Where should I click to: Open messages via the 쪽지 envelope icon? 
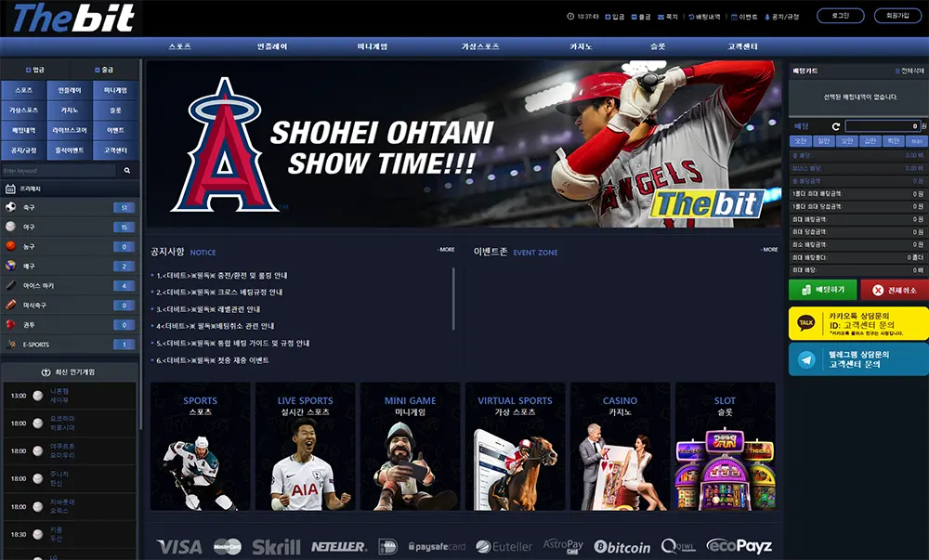[661, 17]
